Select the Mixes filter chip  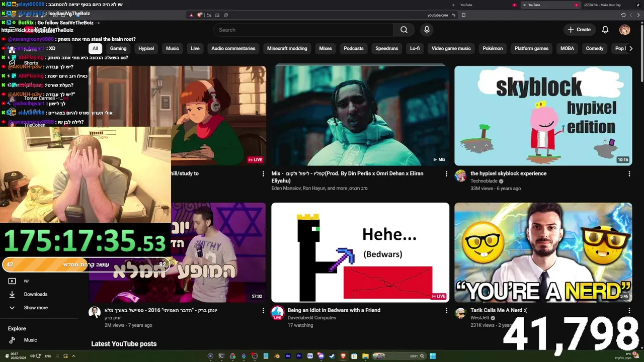(326, 48)
